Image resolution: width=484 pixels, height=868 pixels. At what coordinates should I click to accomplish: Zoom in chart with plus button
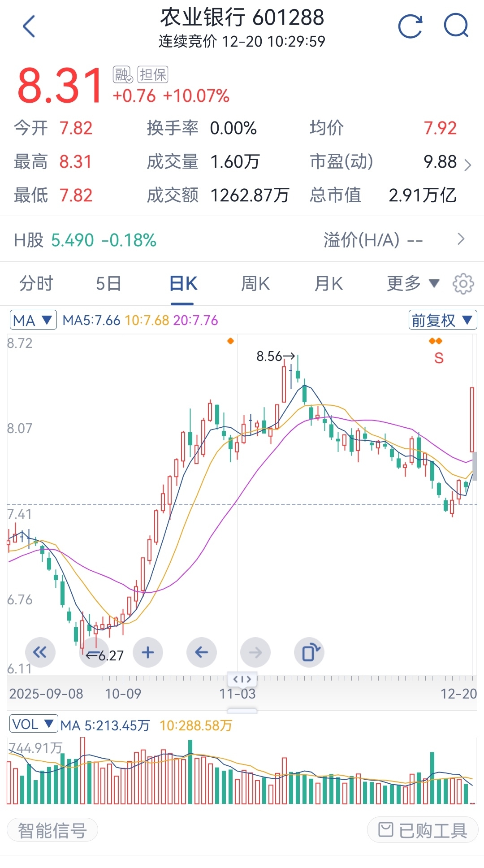coord(148,652)
